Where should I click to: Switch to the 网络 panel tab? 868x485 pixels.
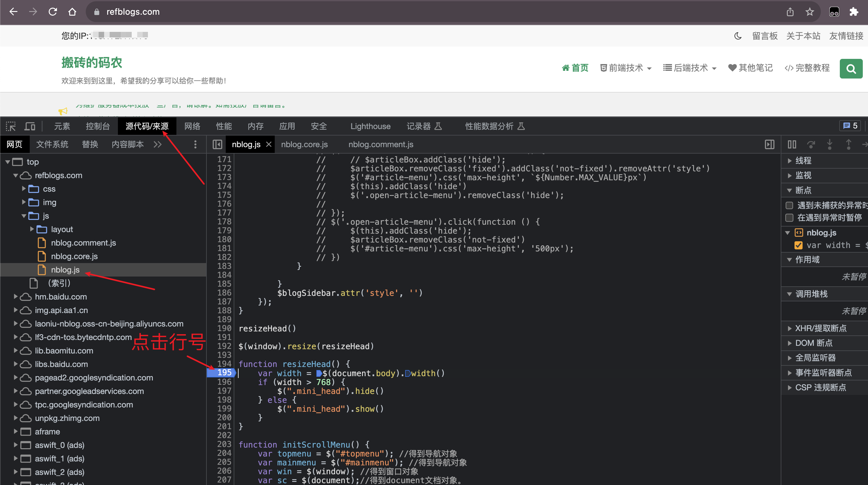[x=192, y=127]
